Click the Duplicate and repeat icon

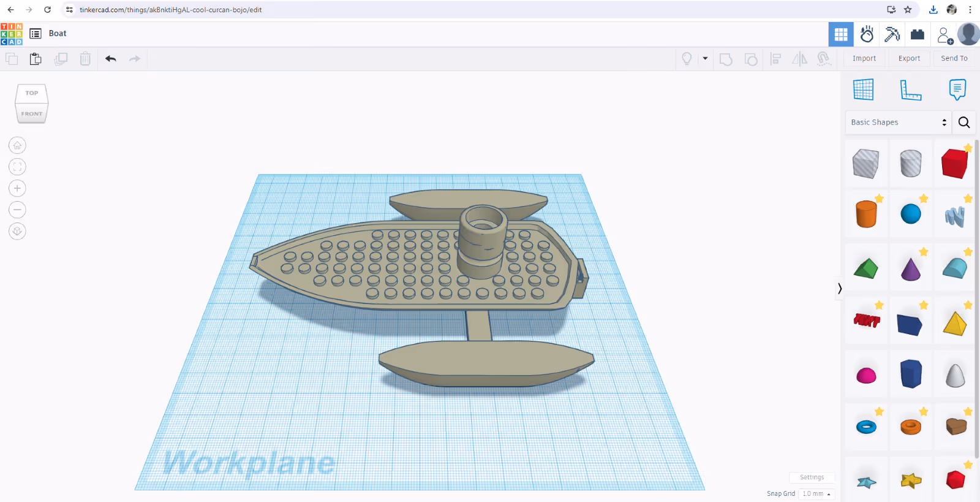tap(61, 59)
